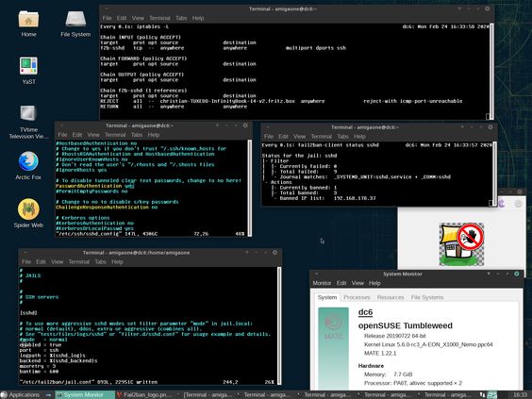This screenshot has height=399, width=532.
Task: Click the Banned IP list value 192.168.178.37
Action: (355, 198)
